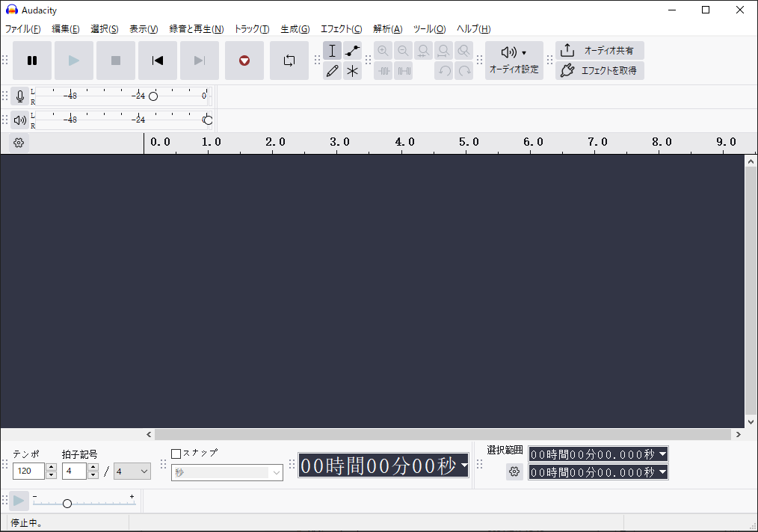This screenshot has height=532, width=758.
Task: Click the Zoom Out magnifier icon
Action: pos(403,50)
